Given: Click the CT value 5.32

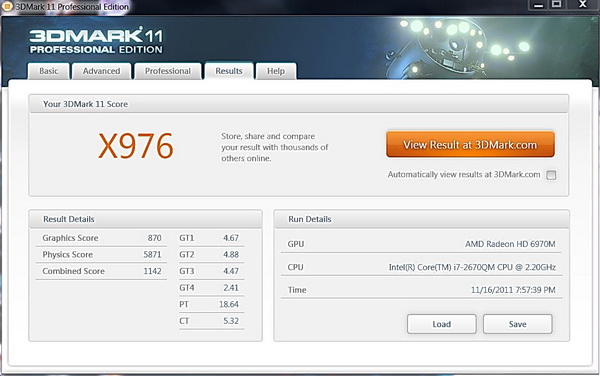Looking at the screenshot, I should 231,321.
